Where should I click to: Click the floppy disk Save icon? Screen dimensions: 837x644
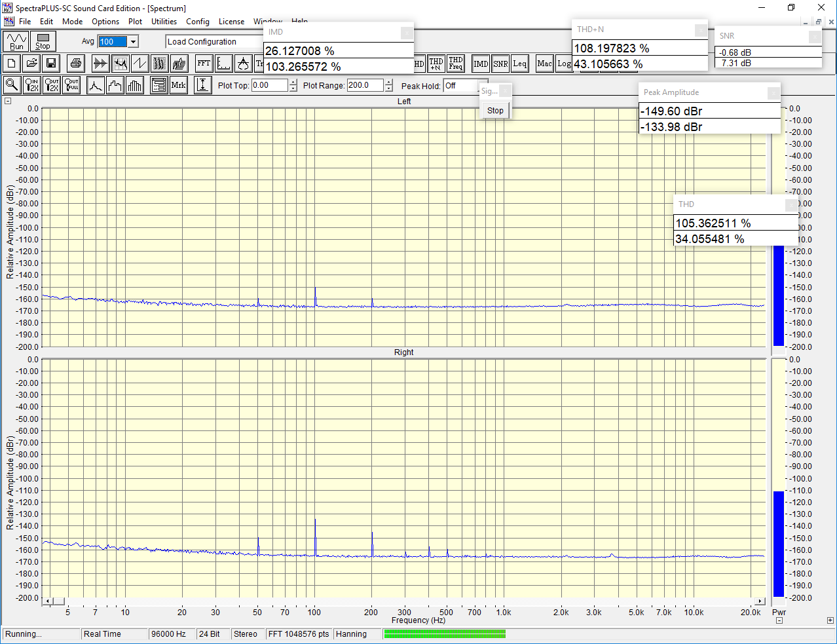click(51, 64)
